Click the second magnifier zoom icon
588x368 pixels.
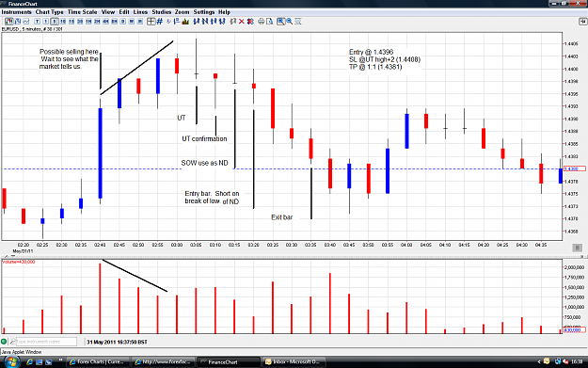coord(290,22)
